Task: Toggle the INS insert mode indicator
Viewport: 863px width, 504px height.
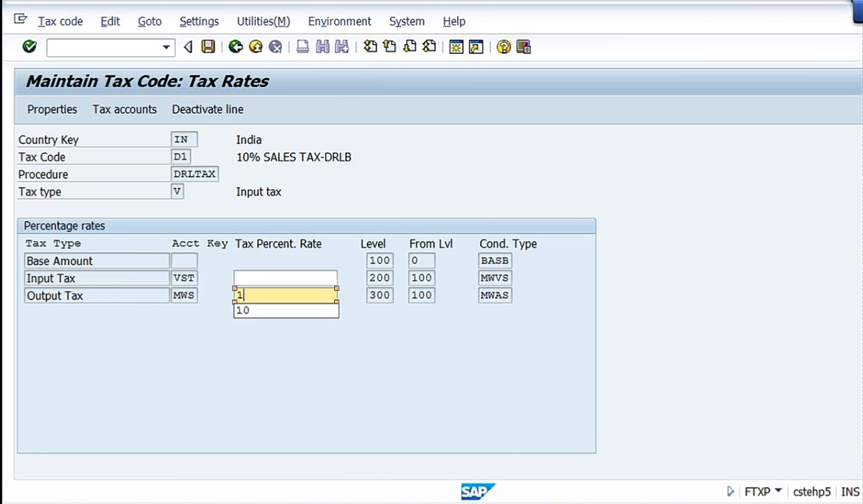Action: pos(850,491)
